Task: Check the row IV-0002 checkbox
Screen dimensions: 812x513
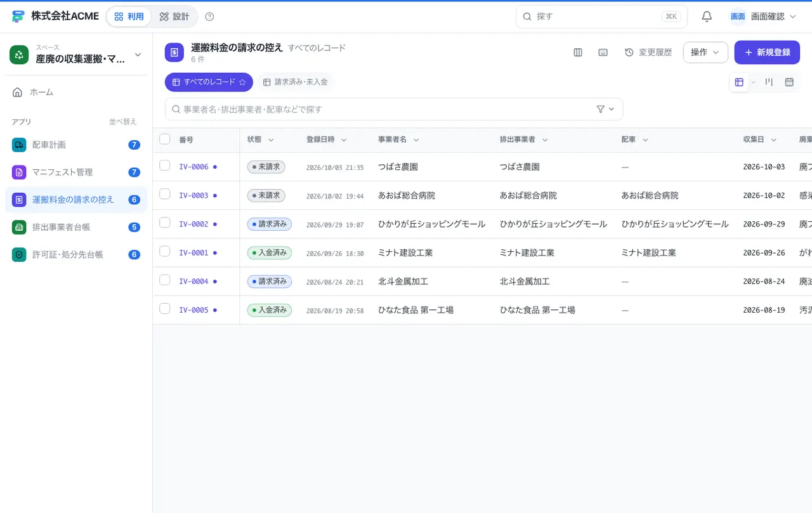Action: 165,223
